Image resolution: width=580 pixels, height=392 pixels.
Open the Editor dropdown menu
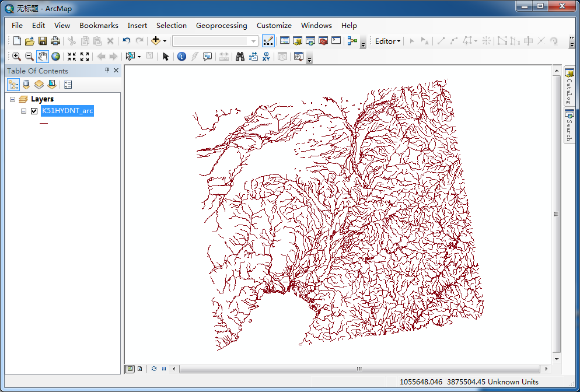(388, 41)
